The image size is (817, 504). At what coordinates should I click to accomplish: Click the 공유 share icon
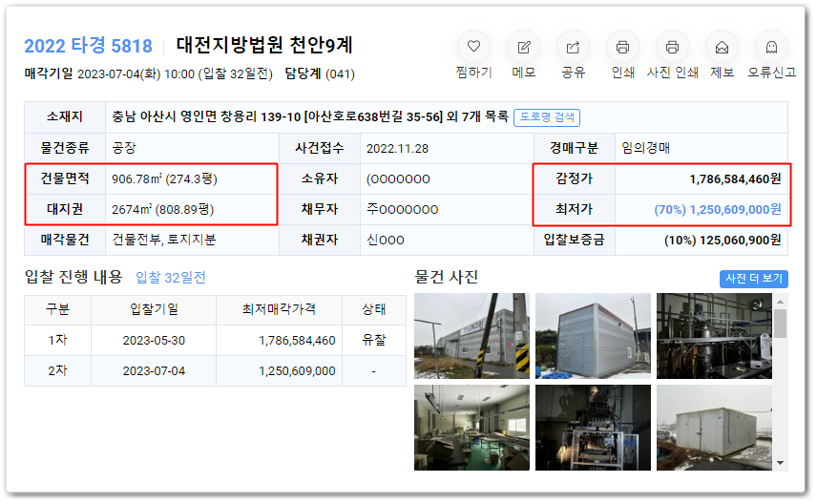click(573, 47)
